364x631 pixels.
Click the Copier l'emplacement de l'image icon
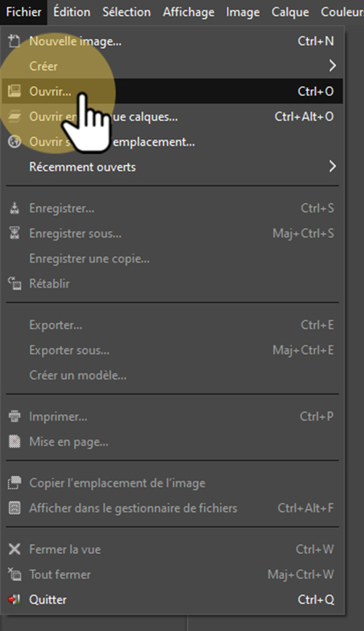click(x=14, y=483)
